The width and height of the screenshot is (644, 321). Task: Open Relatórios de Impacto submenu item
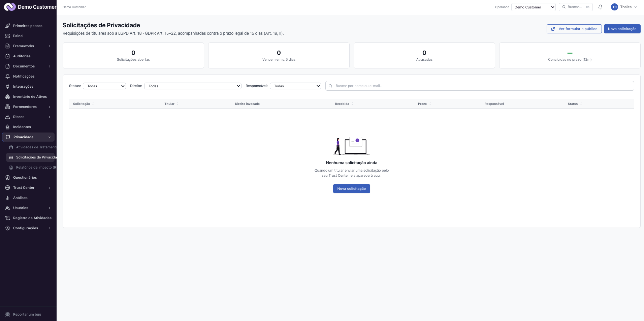click(31, 167)
